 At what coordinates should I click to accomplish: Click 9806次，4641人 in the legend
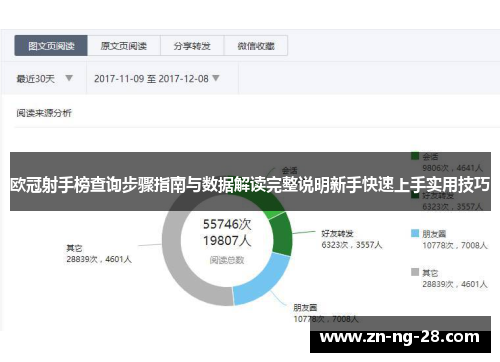click(x=452, y=168)
